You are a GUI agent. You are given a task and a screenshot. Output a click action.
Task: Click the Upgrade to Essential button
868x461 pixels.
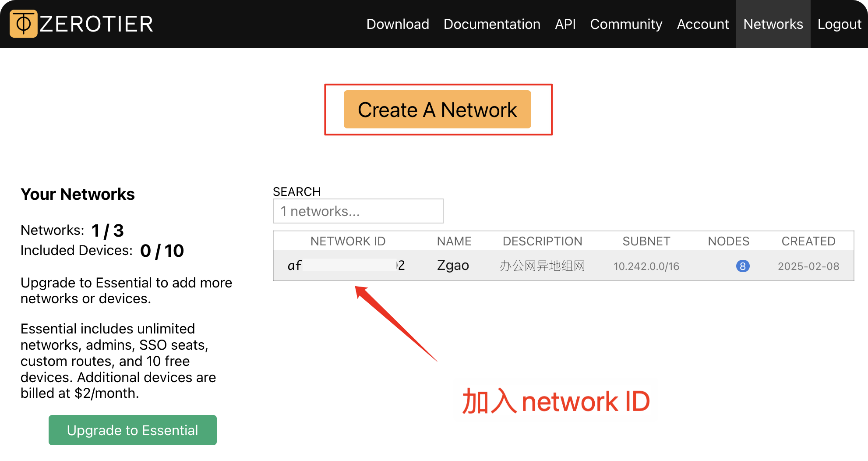pyautogui.click(x=132, y=430)
